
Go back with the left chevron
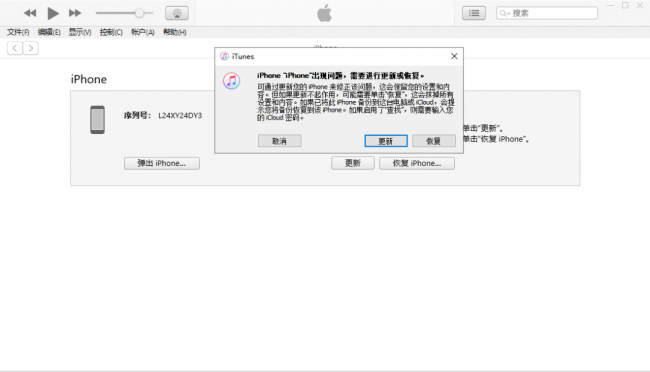coord(15,48)
